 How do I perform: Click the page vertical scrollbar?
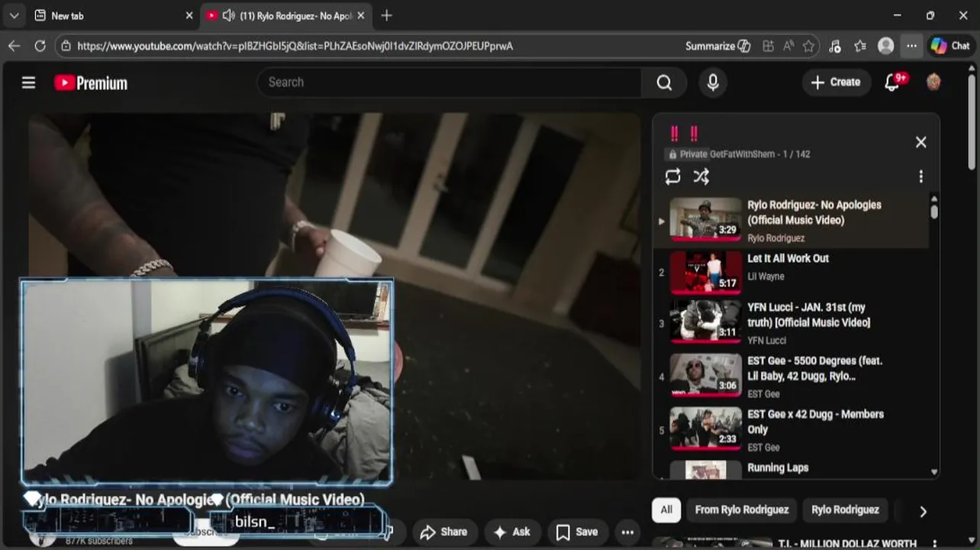(x=972, y=122)
